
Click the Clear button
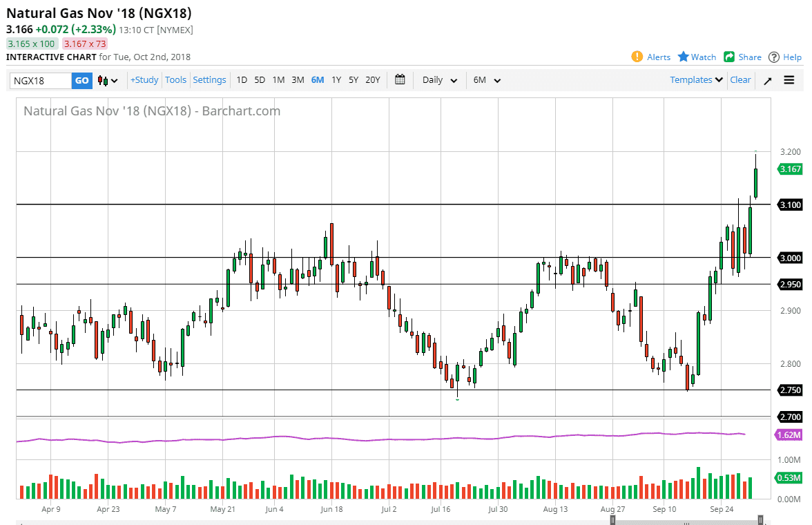coord(740,80)
